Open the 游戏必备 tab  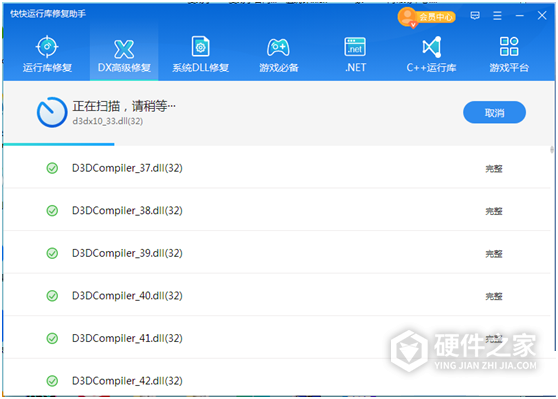pyautogui.click(x=278, y=54)
